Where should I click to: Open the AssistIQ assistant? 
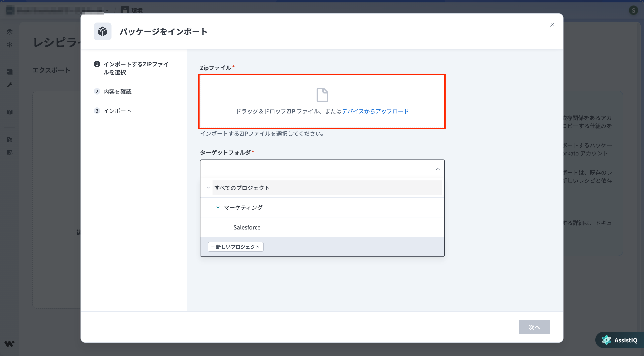620,340
